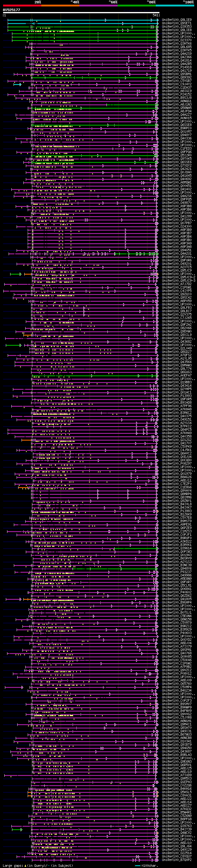Image resolution: width=197 pixels, height=868 pixels.
Task: Select hit label UniRef100_Q6SSE6
Action: click(177, 162)
